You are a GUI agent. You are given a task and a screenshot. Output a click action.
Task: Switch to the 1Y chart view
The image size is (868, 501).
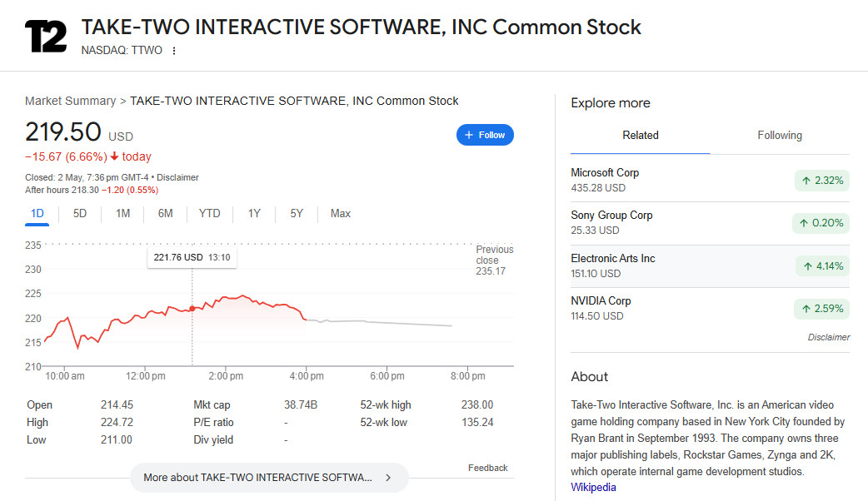[254, 214]
